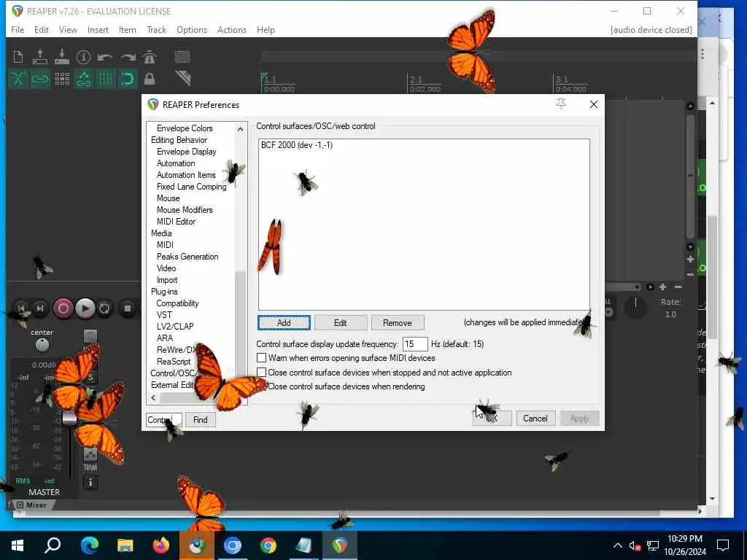Toggle ripple editing grid icon

tap(62, 79)
